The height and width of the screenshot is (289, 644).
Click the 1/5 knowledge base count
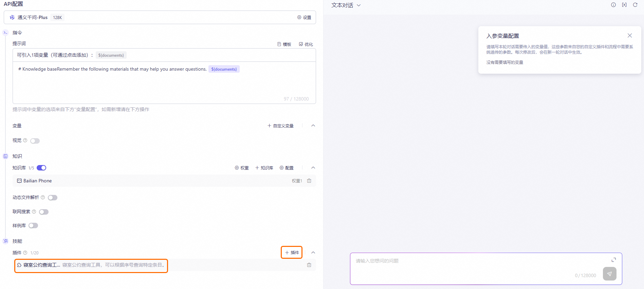(31, 168)
